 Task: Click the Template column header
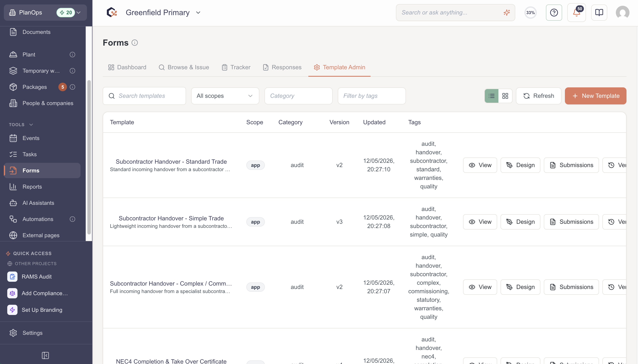click(x=122, y=122)
